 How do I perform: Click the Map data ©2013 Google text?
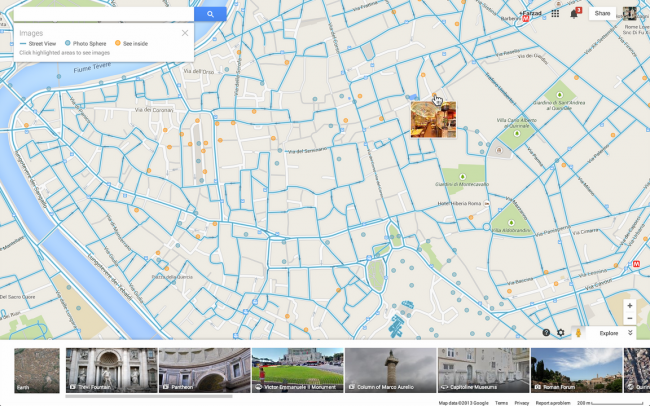pyautogui.click(x=463, y=403)
